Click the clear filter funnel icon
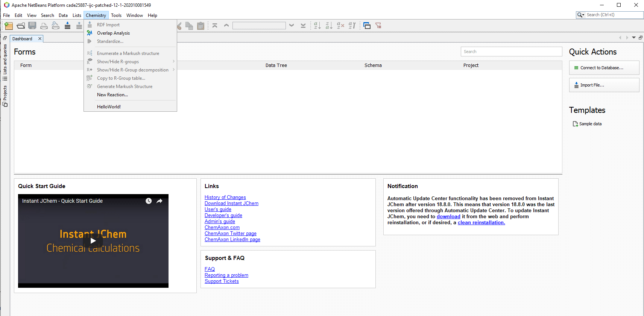Screen dimensions: 644x316 coord(378,26)
